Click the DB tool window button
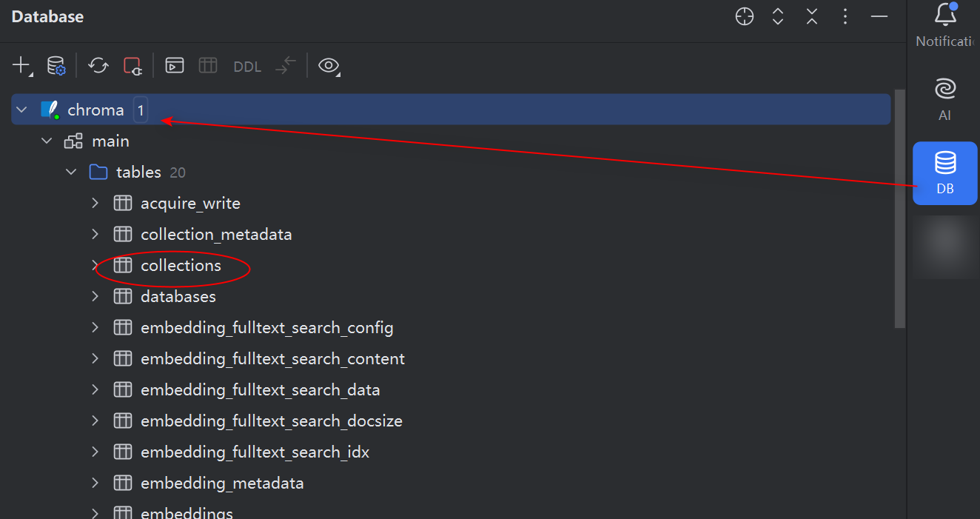 click(x=945, y=173)
